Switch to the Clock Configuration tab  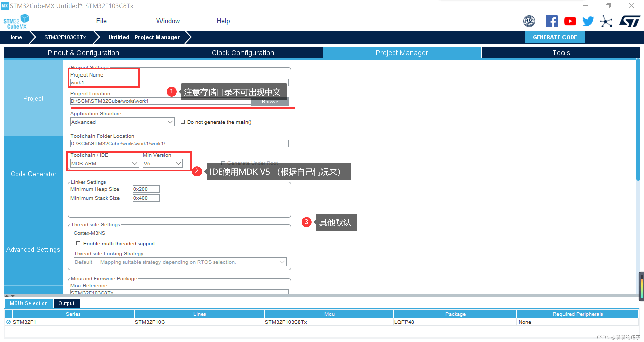[x=243, y=53]
